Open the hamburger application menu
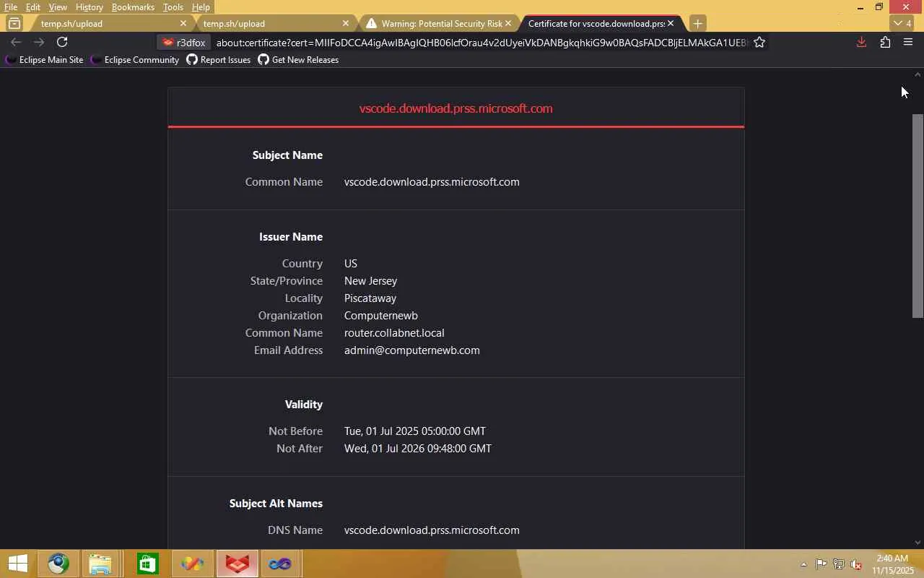This screenshot has height=578, width=924. tap(908, 43)
